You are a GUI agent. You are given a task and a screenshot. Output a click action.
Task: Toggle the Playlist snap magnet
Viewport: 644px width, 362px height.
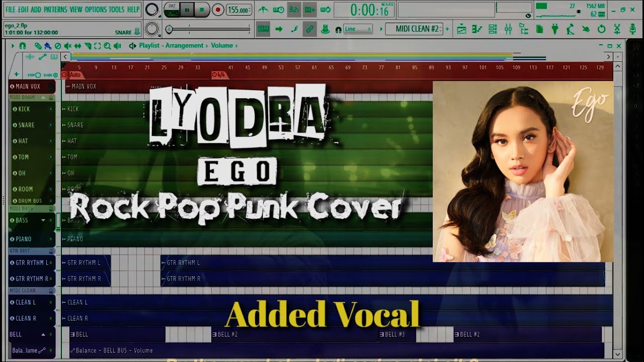(x=23, y=46)
